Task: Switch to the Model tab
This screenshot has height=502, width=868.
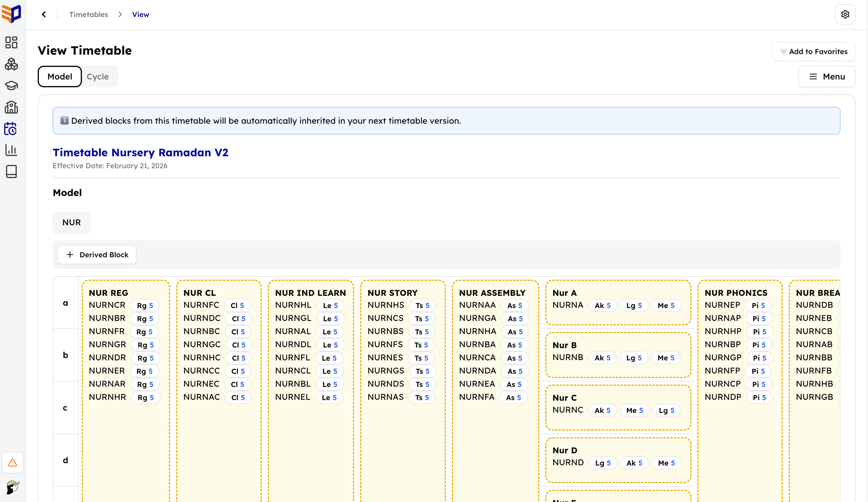Action: [x=60, y=76]
